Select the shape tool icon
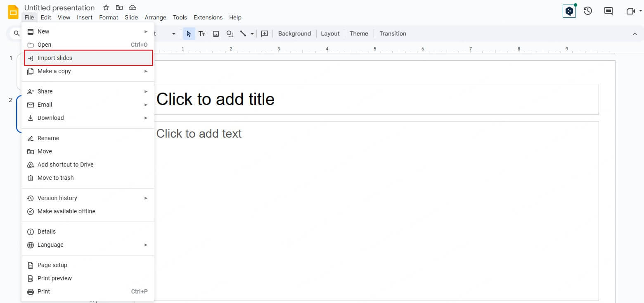Image resolution: width=644 pixels, height=303 pixels. 230,34
